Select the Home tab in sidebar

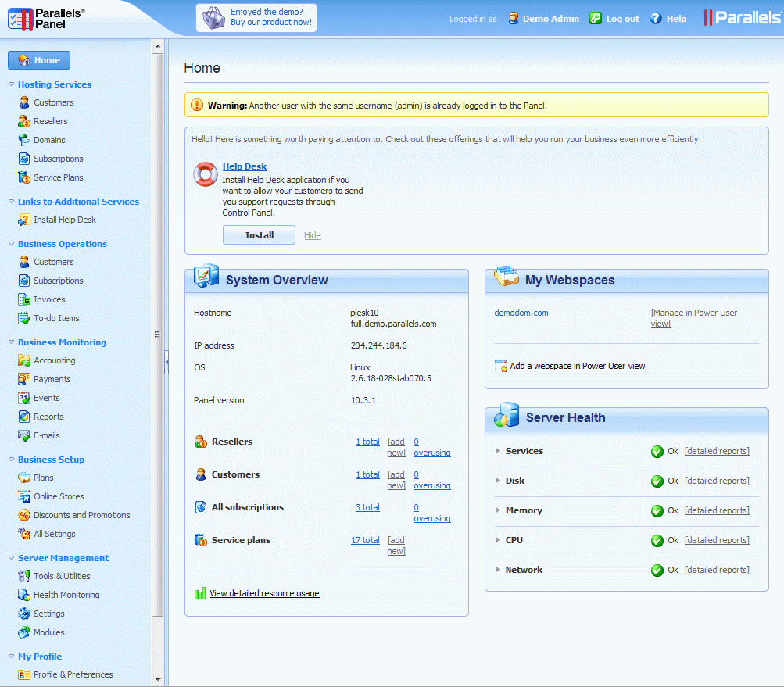click(39, 60)
